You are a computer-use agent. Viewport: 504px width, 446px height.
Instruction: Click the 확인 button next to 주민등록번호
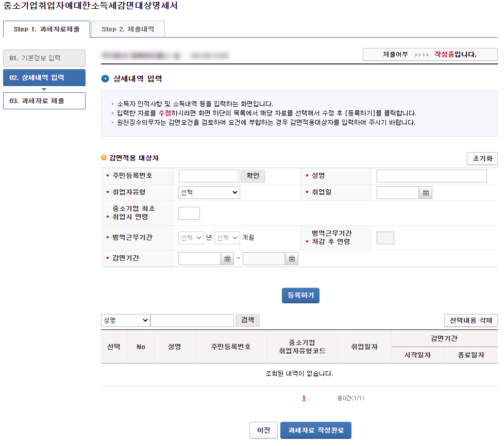click(253, 176)
